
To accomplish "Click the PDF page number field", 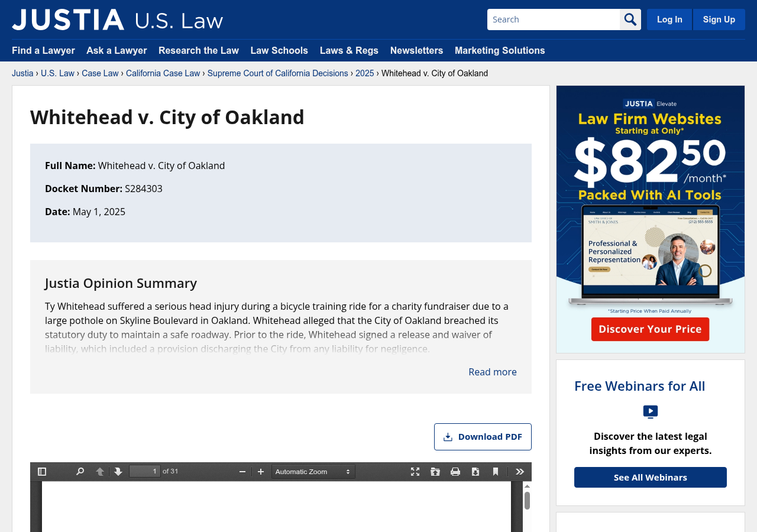I will (x=145, y=471).
